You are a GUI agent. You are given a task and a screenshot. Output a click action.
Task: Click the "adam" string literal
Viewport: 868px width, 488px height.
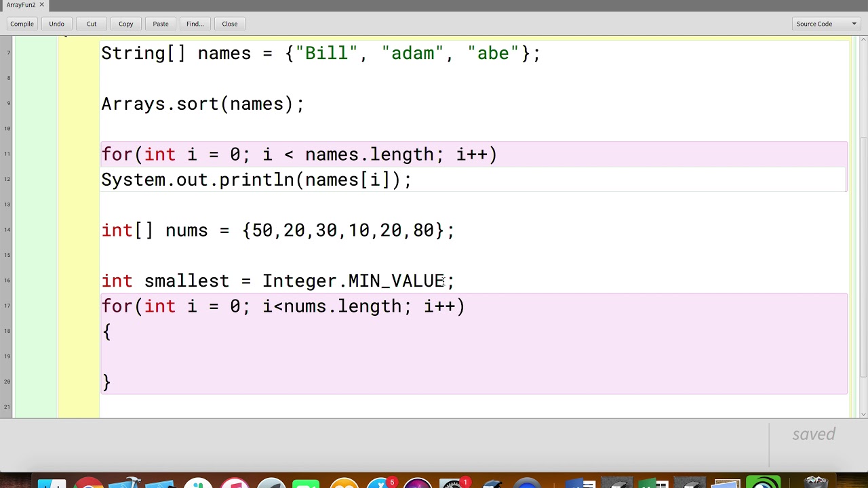pyautogui.click(x=412, y=54)
